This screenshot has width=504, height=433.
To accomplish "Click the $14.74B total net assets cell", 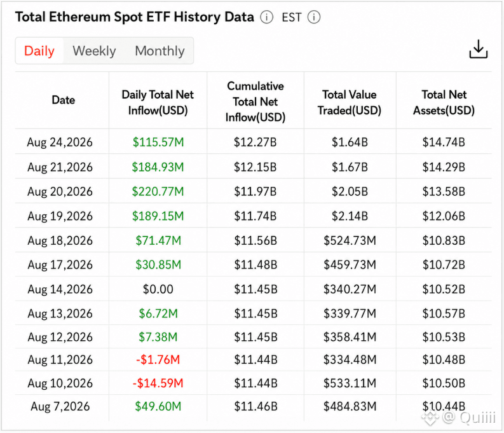I will (x=444, y=142).
